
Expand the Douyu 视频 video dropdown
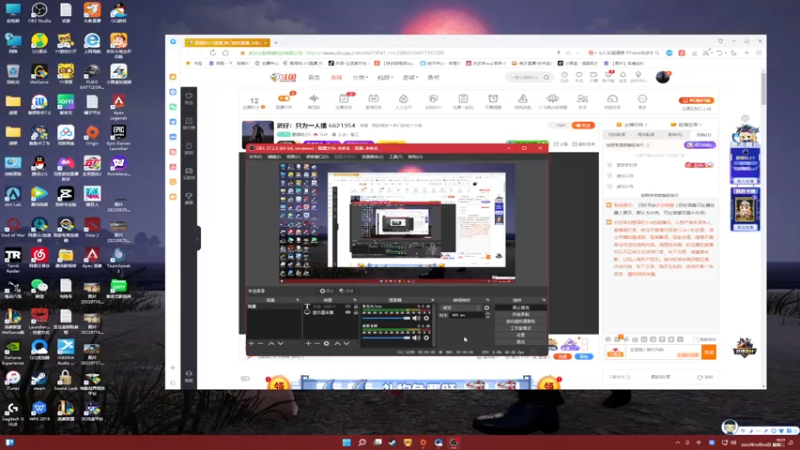click(385, 78)
